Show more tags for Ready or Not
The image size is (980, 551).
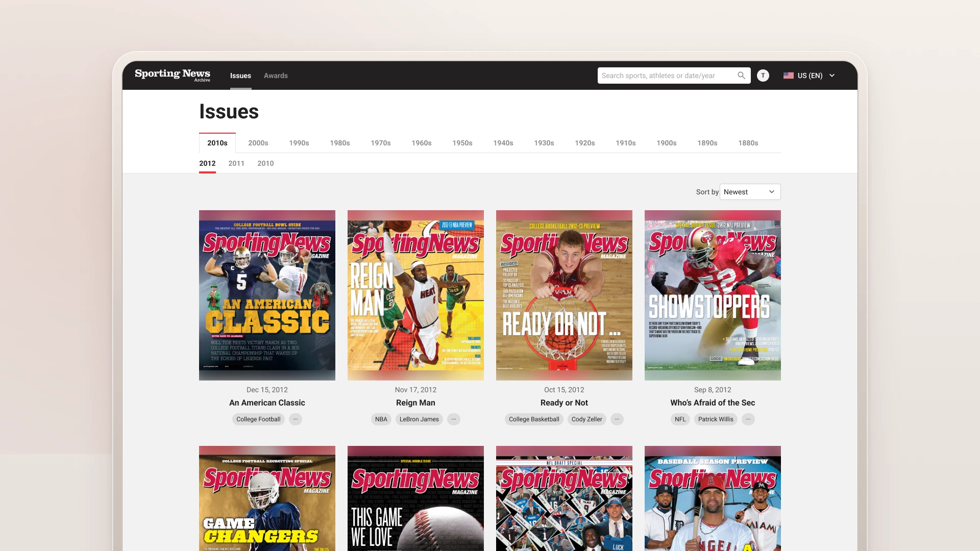click(x=617, y=419)
